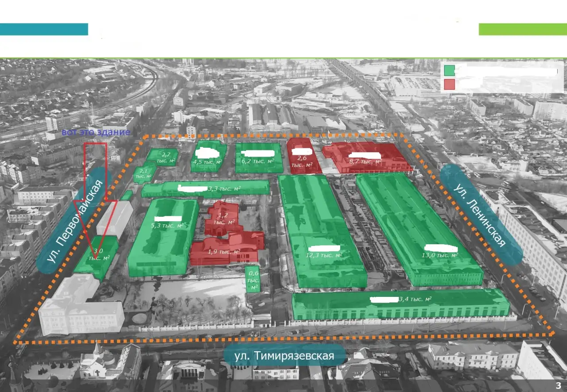Click the small green 0,6 тыс. м² building

point(253,279)
